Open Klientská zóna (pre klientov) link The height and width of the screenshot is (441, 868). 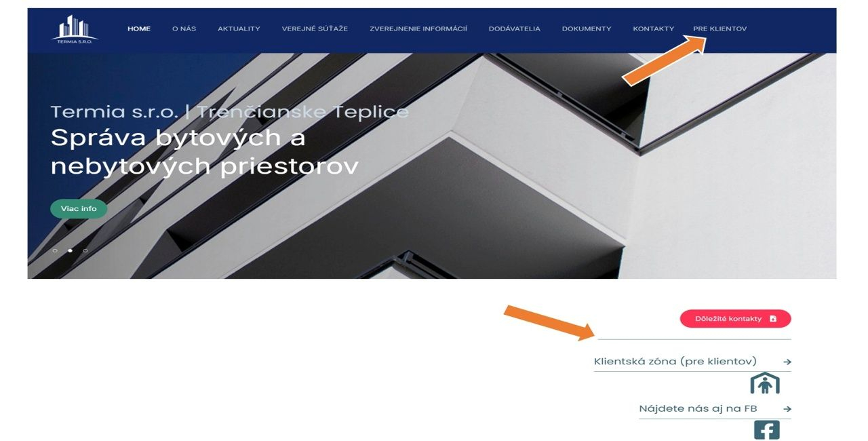[x=675, y=362]
